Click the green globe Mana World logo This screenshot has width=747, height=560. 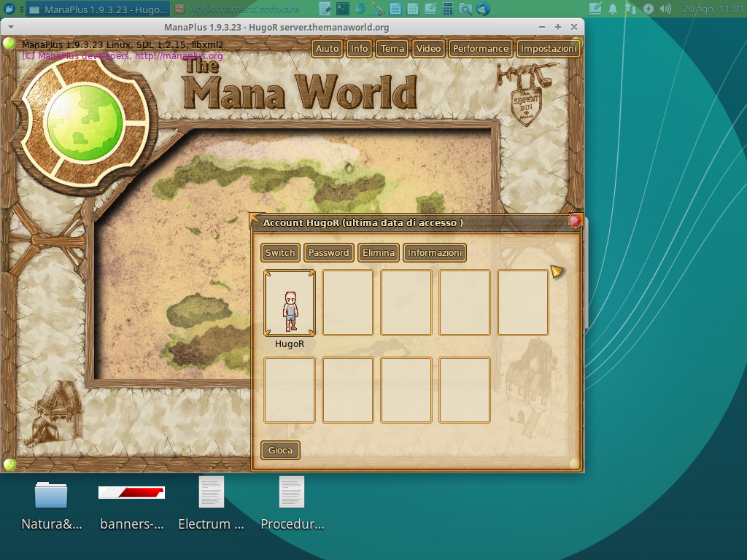point(85,122)
